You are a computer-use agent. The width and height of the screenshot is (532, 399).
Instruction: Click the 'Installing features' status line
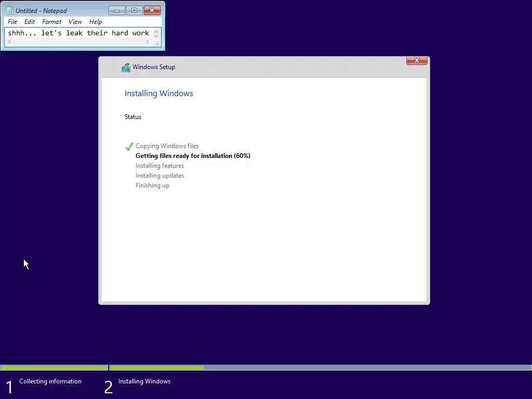[159, 166]
